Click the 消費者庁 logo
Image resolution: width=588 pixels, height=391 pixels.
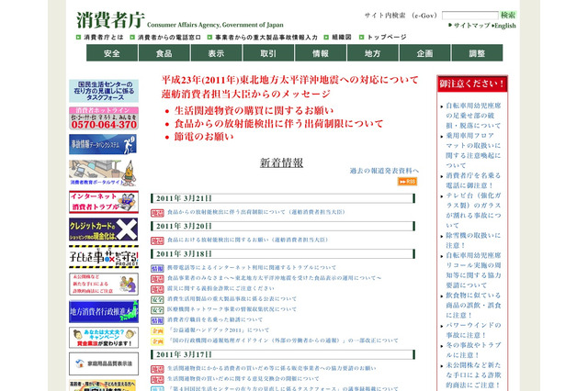[110, 20]
